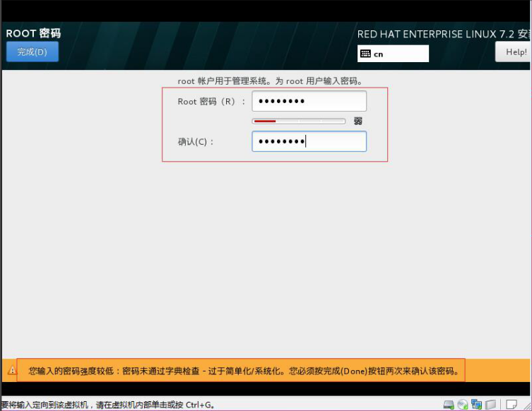The image size is (532, 411).
Task: Click the 确认(C) label
Action: (196, 142)
